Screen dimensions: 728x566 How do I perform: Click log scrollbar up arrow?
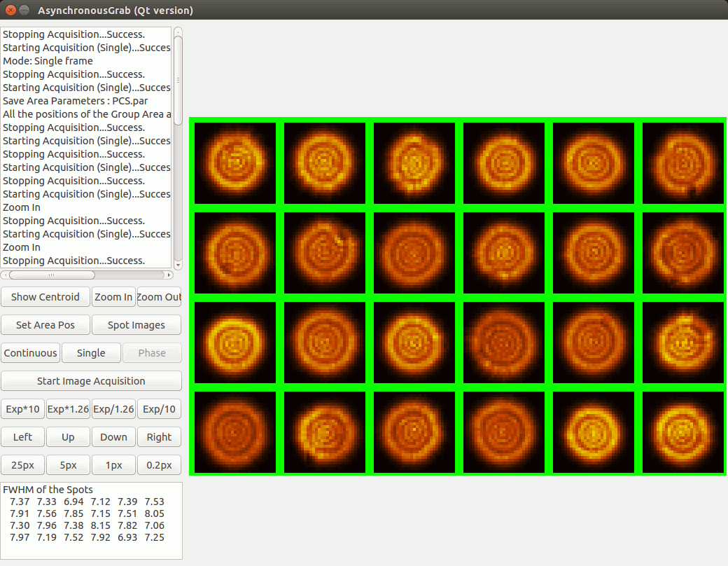178,32
